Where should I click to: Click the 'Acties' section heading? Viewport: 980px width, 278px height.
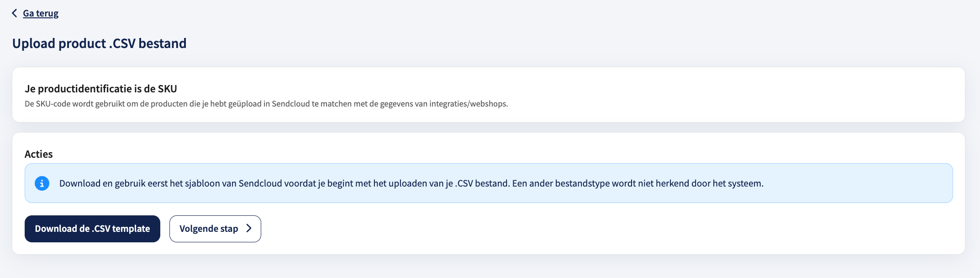(x=39, y=154)
